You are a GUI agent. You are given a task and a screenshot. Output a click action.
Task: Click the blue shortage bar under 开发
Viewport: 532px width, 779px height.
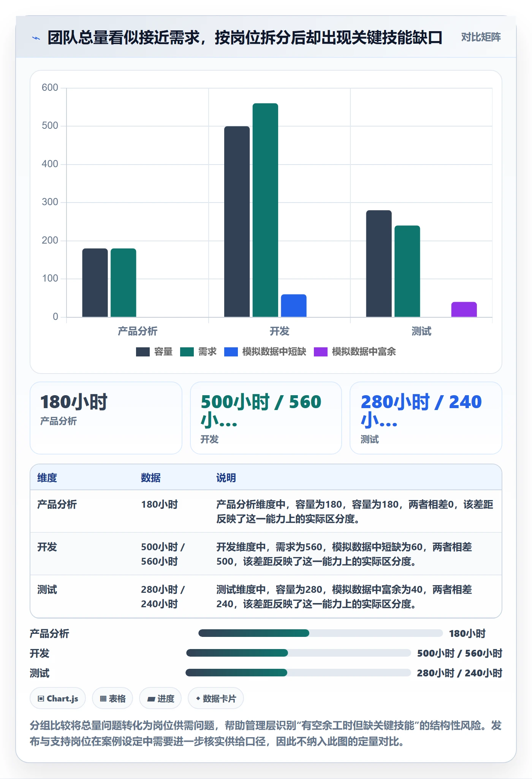(x=294, y=306)
